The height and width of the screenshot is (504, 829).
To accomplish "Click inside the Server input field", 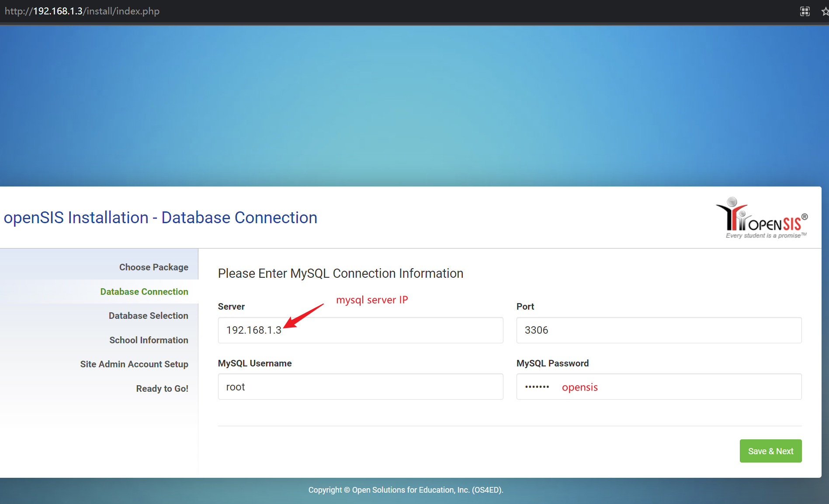I will [360, 330].
